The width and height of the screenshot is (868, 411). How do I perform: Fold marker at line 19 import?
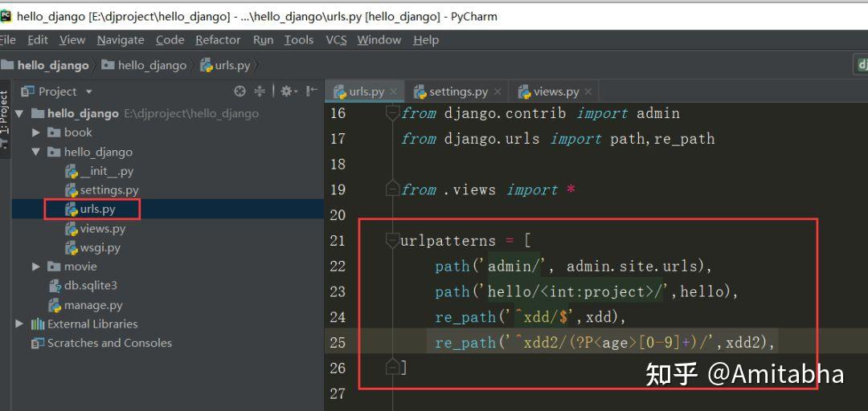392,189
